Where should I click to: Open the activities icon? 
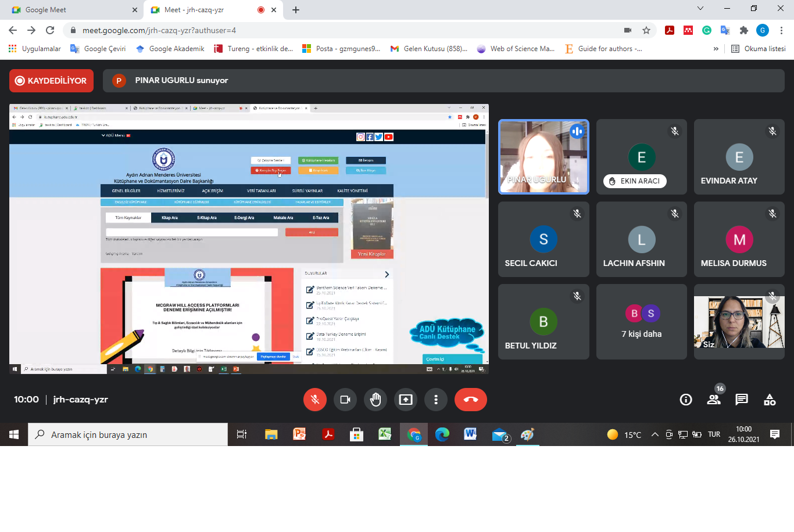[770, 400]
